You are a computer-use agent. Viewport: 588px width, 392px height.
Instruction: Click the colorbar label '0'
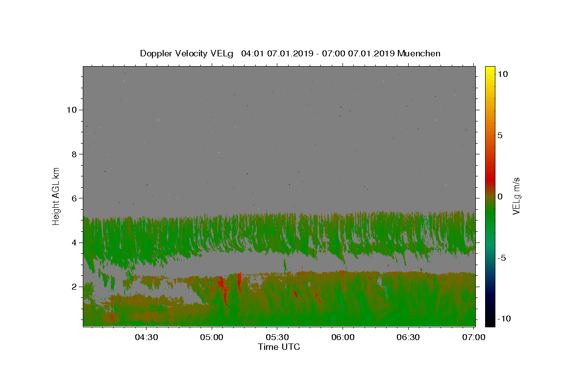(500, 196)
